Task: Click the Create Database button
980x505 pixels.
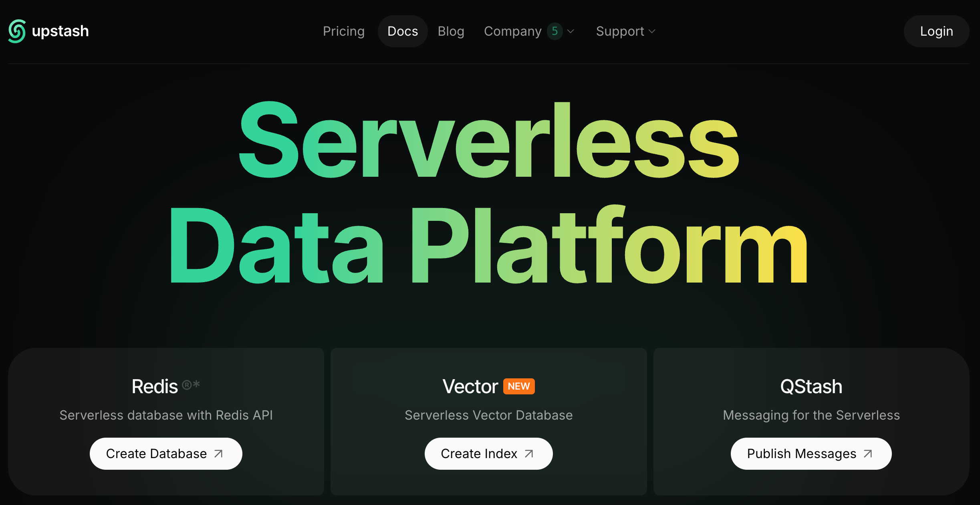Action: 156,454
